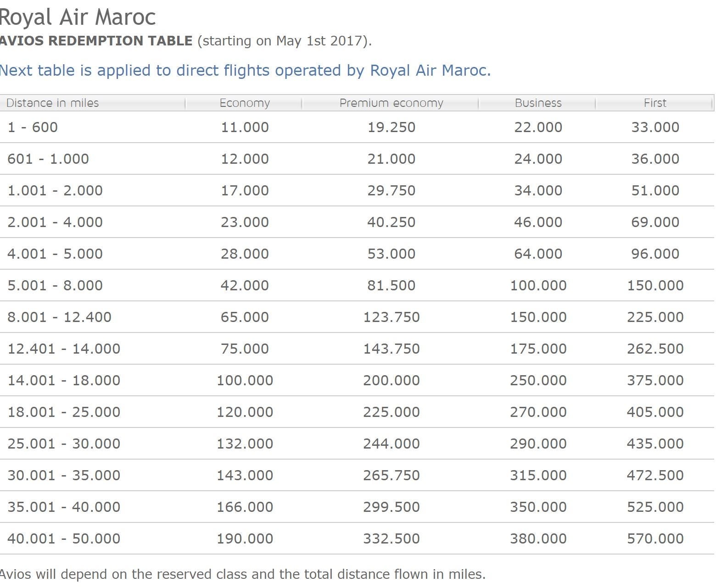The width and height of the screenshot is (716, 588).
Task: Click the First column header
Action: [x=655, y=103]
